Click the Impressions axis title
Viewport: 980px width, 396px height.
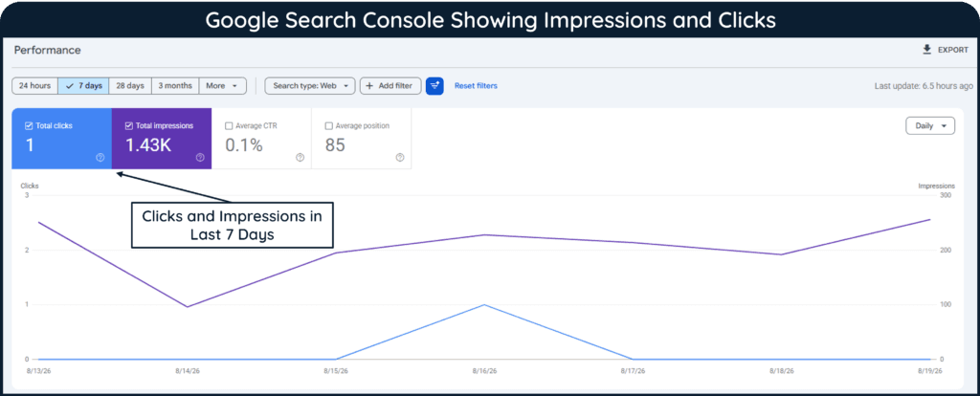tap(936, 186)
